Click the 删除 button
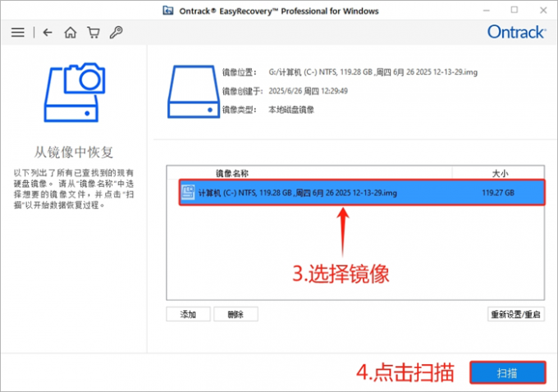Image resolution: width=558 pixels, height=392 pixels. point(236,314)
